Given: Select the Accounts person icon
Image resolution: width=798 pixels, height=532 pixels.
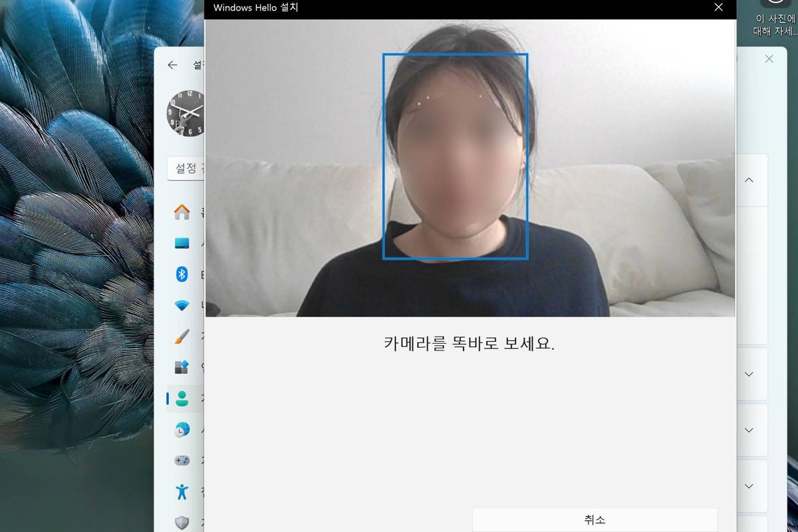Looking at the screenshot, I should coord(182,398).
